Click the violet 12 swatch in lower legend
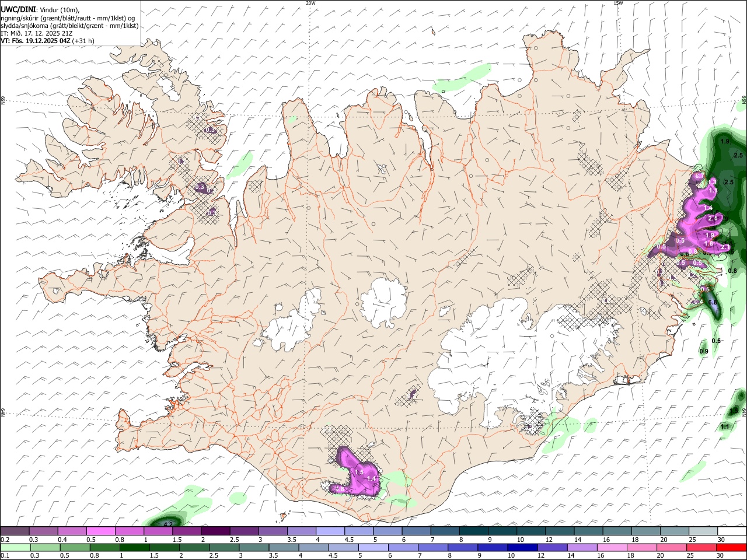747x560 pixels. point(552,547)
